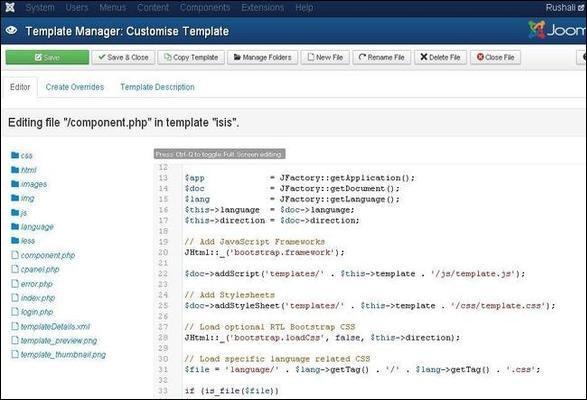This screenshot has height=400, width=587.
Task: Open the Help menu
Action: coord(304,7)
